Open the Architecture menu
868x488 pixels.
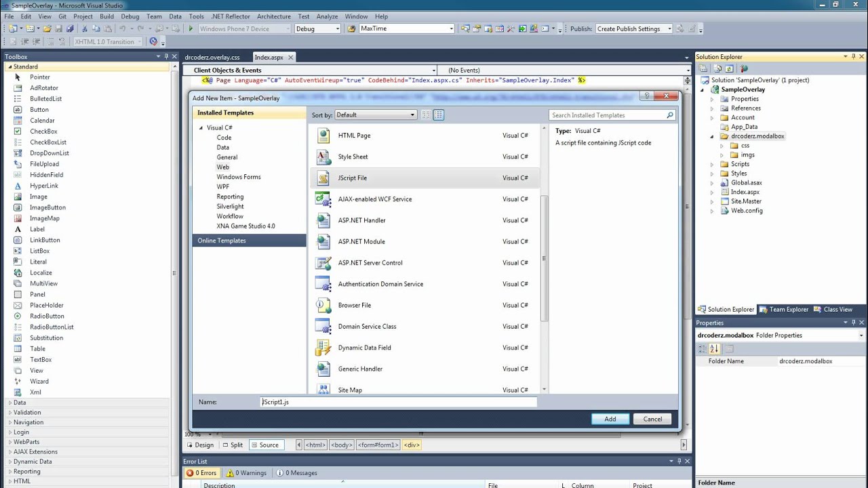pos(274,16)
